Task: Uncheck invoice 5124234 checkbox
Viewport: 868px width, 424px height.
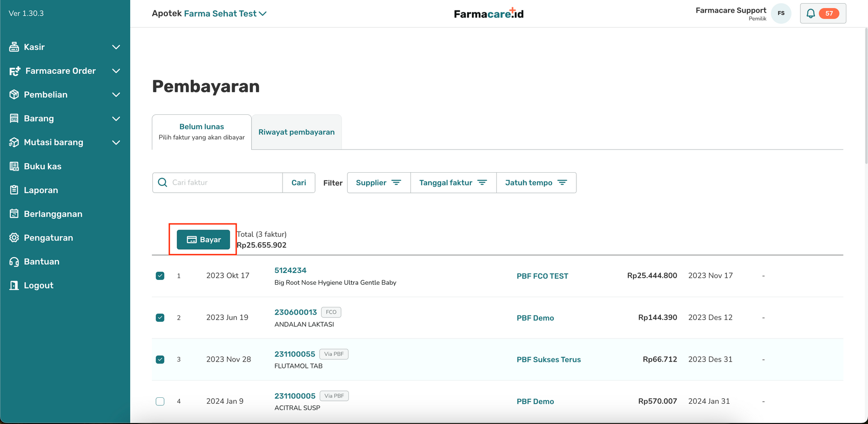Action: 160,276
